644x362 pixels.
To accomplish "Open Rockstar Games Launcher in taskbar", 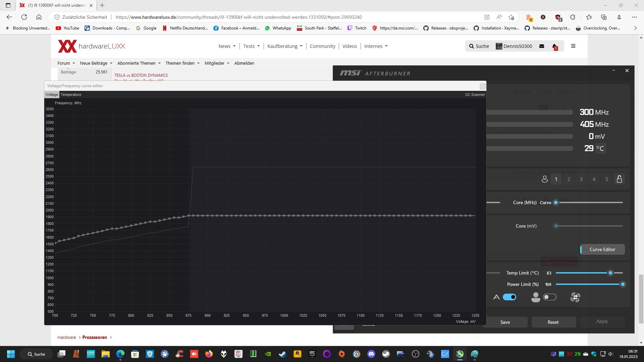I will 297,354.
